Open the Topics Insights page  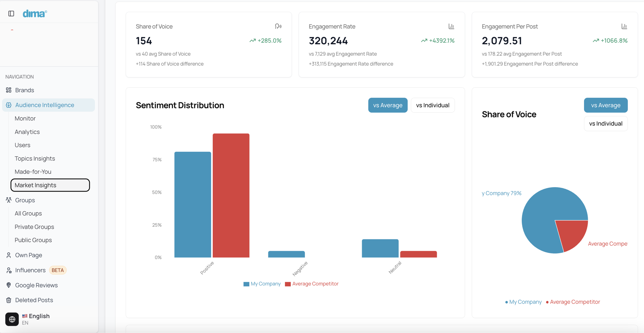35,159
